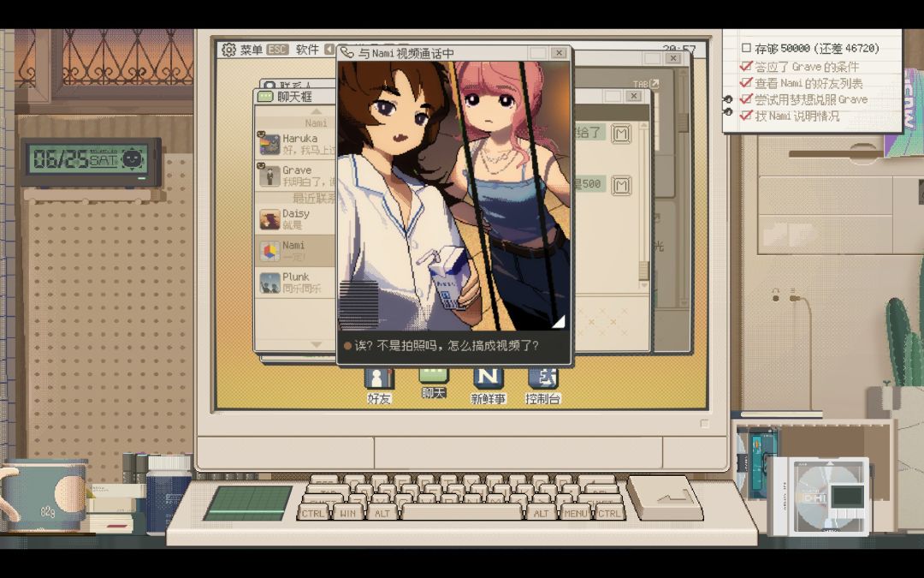
Task: Select Haruka's avatar in chat list
Action: (269, 144)
